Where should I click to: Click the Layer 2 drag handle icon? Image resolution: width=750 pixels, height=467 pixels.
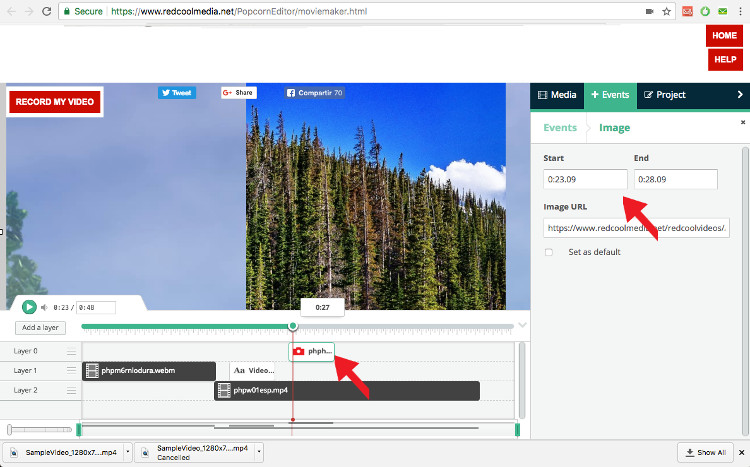pyautogui.click(x=71, y=390)
